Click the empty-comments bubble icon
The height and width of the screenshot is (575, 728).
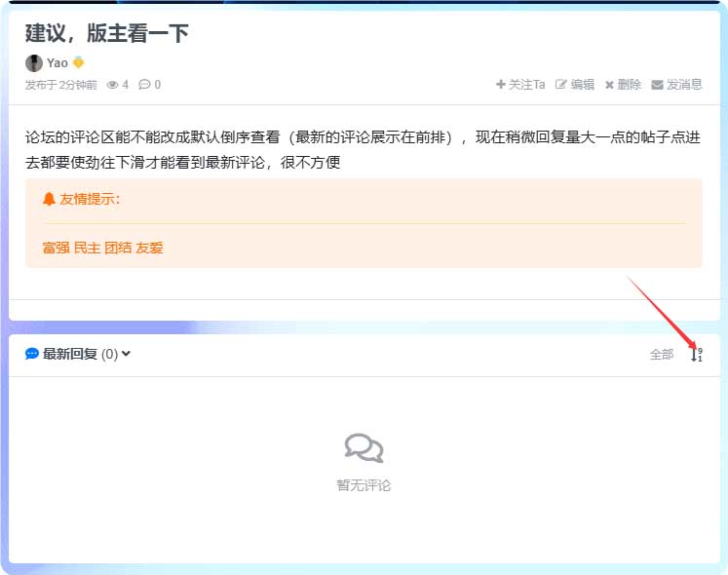click(364, 448)
